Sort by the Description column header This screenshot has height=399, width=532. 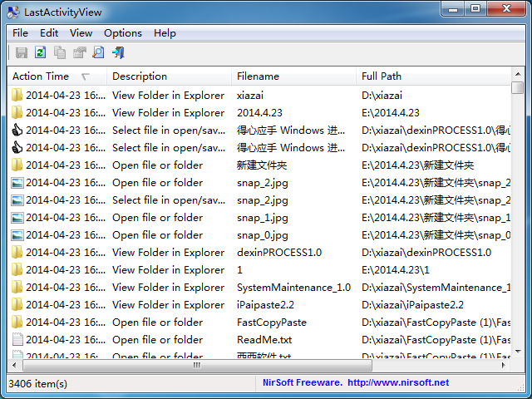click(x=169, y=76)
